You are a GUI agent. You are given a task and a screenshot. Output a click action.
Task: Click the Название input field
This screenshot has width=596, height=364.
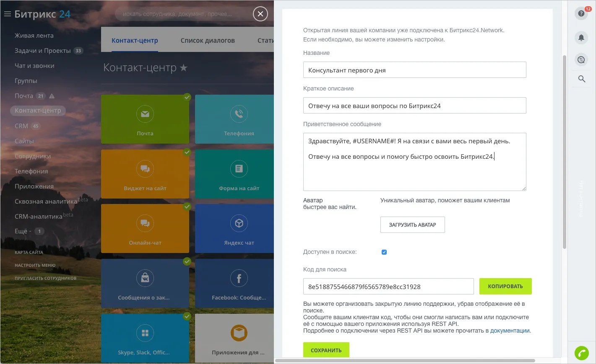pyautogui.click(x=415, y=70)
